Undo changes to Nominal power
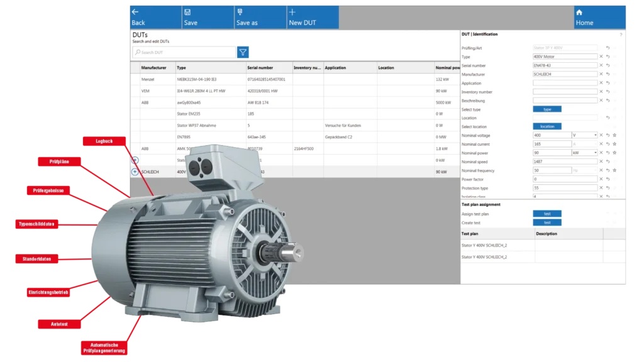The height and width of the screenshot is (362, 644). point(608,153)
